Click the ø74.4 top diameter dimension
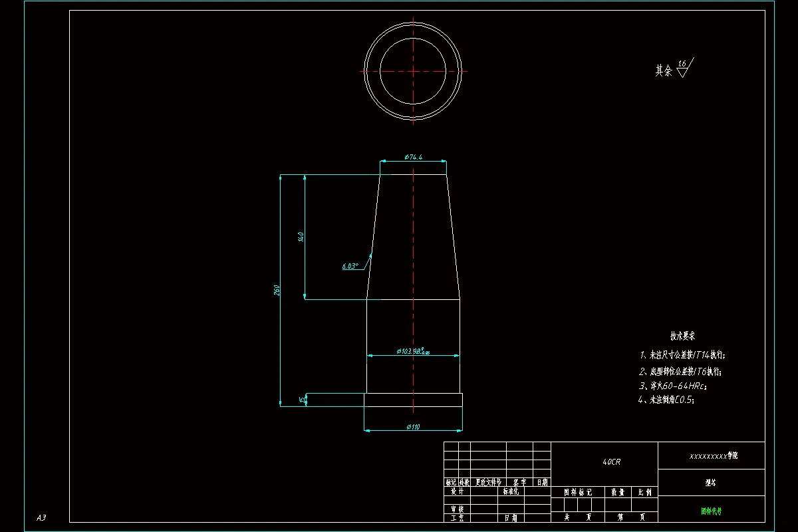The height and width of the screenshot is (532, 798). 414,157
